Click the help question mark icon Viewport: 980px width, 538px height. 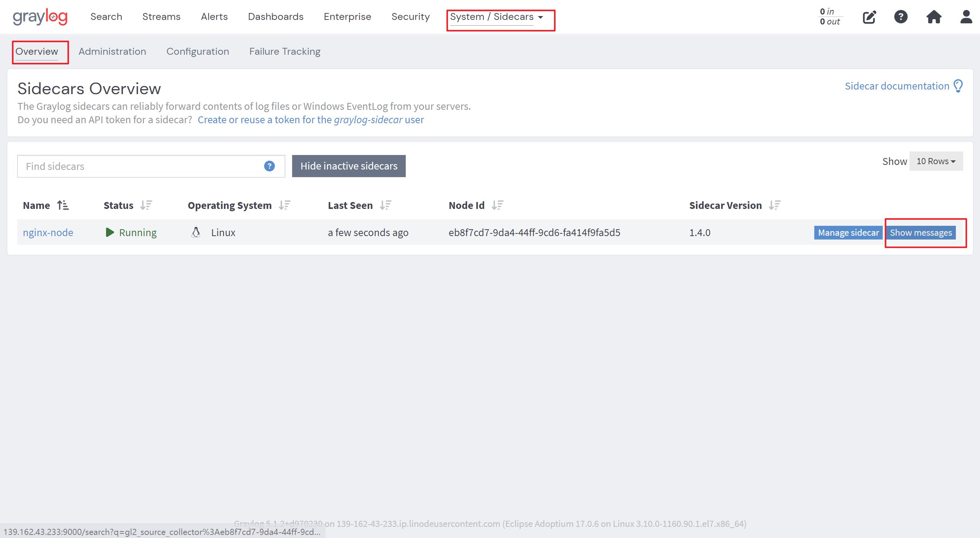(x=901, y=17)
